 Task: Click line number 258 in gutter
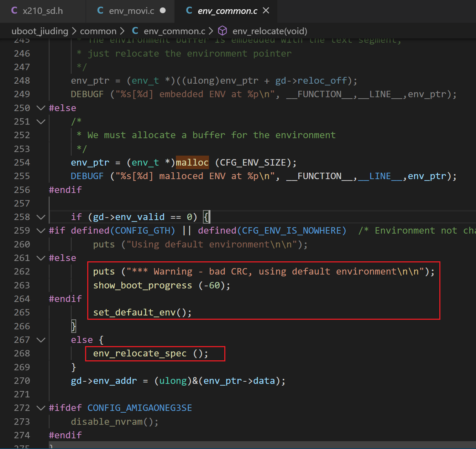pos(22,217)
